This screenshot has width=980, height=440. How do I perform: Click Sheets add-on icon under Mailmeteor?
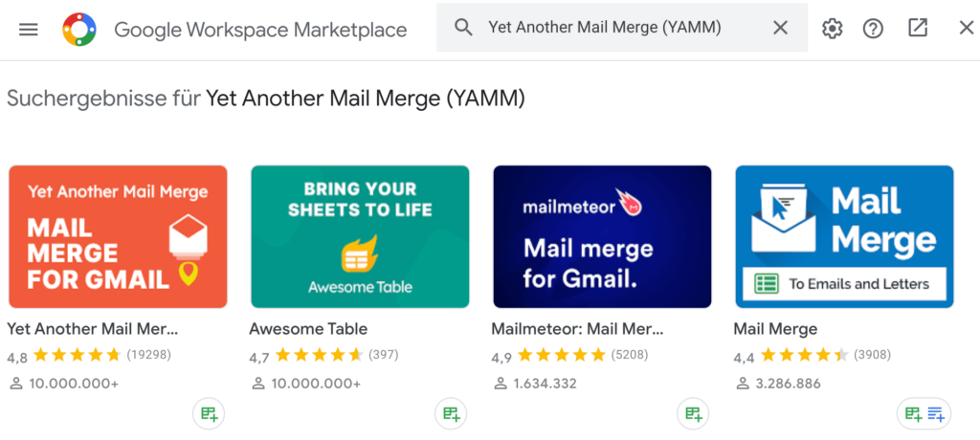pos(693,414)
